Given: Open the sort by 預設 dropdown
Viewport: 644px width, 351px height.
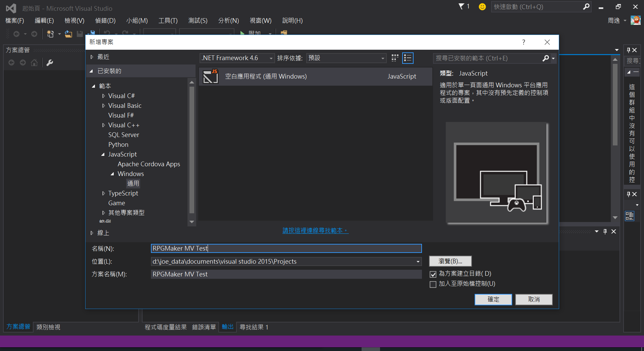Looking at the screenshot, I should 346,58.
